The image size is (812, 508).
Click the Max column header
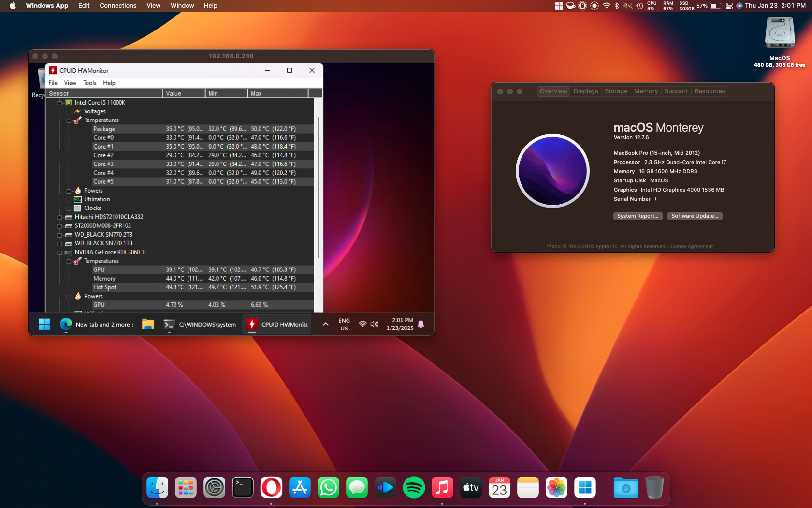(278, 93)
